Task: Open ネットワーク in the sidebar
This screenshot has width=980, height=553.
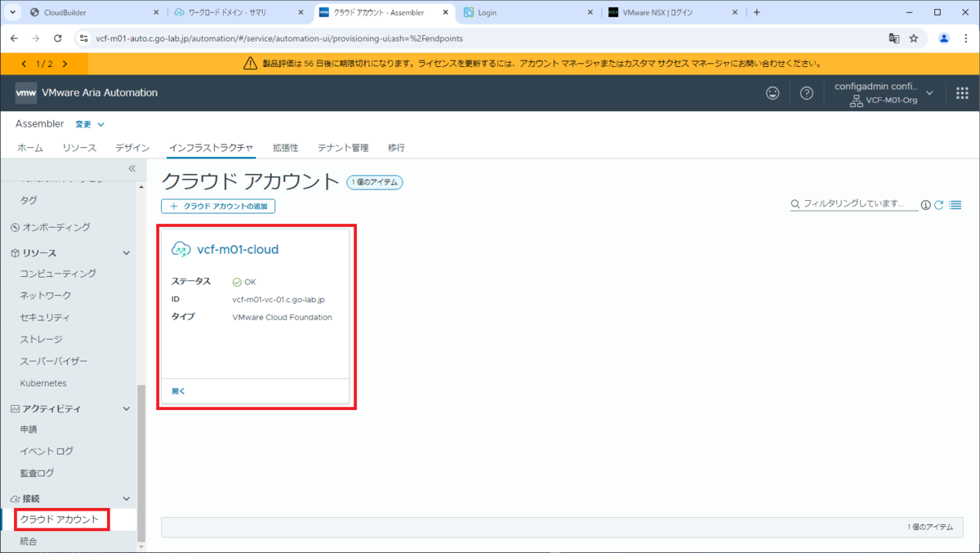Action: coord(45,296)
